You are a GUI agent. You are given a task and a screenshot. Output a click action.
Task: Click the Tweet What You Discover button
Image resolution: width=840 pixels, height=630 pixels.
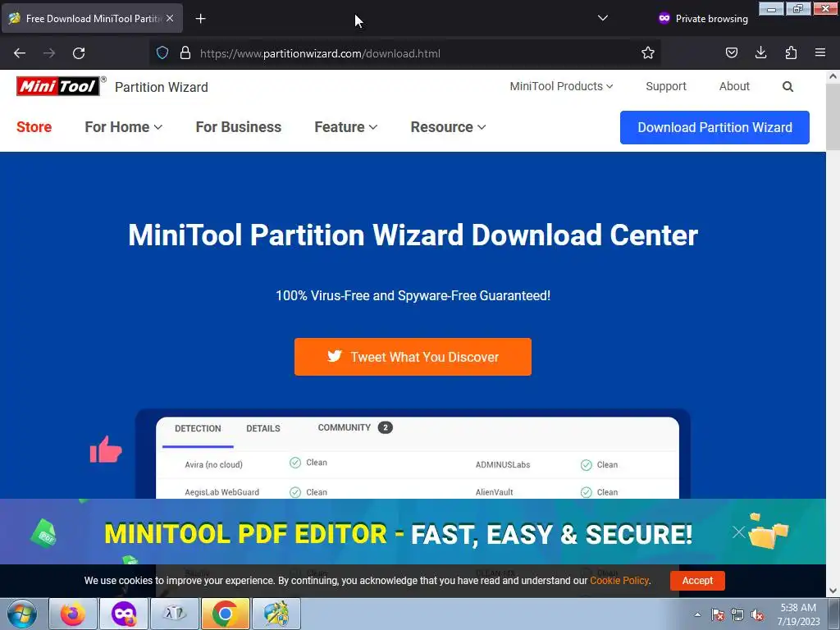[413, 357]
